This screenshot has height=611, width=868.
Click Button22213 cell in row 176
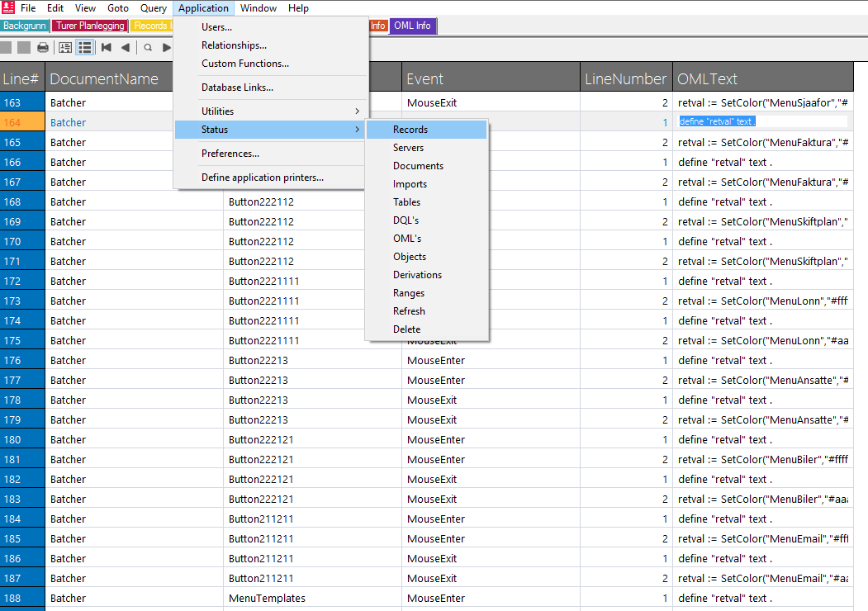point(313,360)
